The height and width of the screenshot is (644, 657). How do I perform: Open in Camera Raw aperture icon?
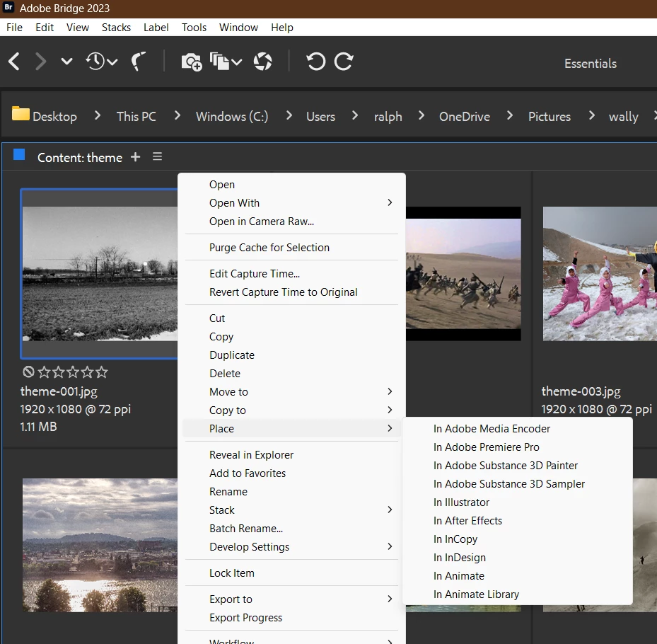[x=262, y=62]
